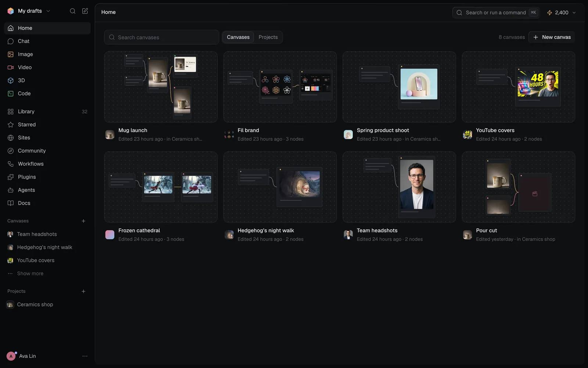Click the Pour cut title text

[x=487, y=230]
